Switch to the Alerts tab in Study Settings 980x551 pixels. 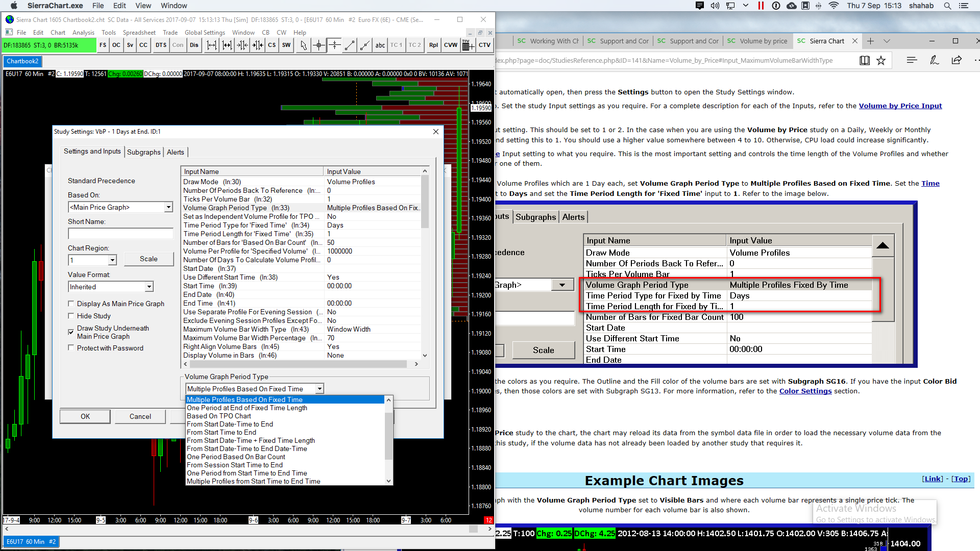coord(176,152)
